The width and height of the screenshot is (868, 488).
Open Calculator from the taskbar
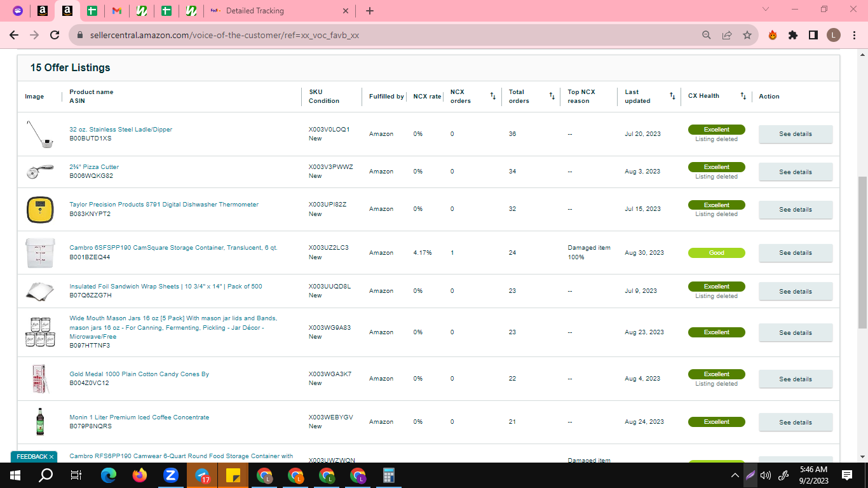[389, 475]
